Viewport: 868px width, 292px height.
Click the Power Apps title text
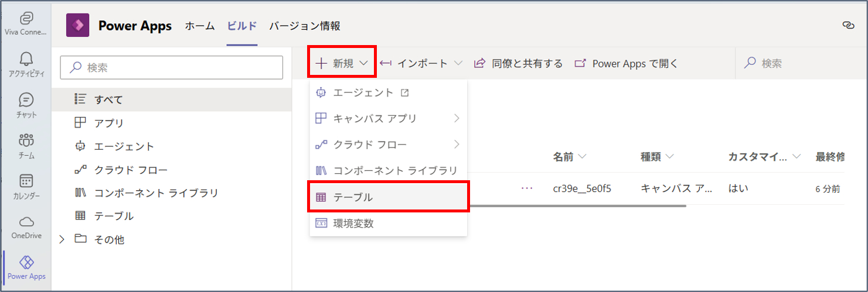tap(135, 26)
